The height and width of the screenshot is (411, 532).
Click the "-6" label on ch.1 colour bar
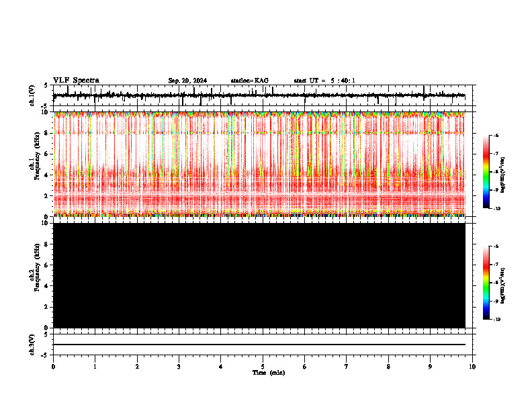click(496, 135)
